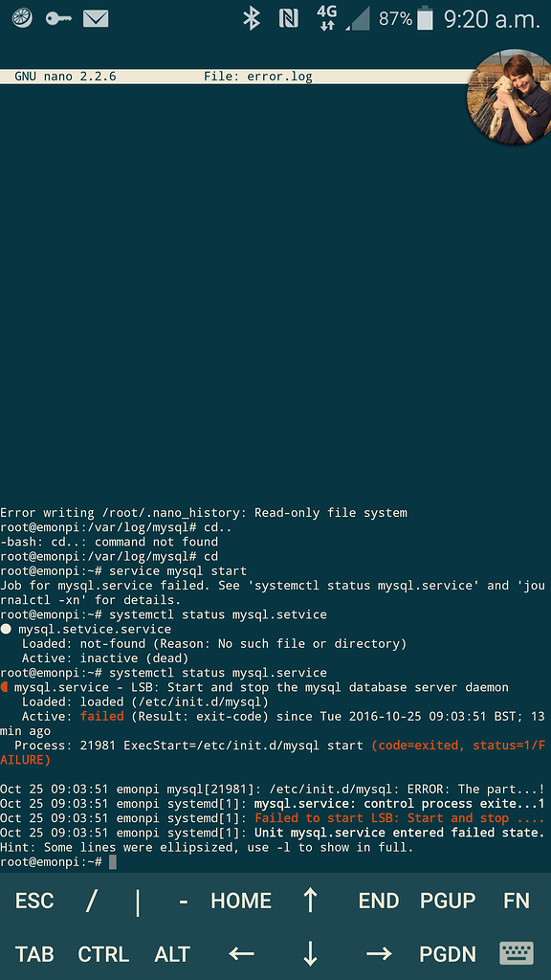The image size is (551, 980).
Task: Tap the floating profile picture bubble
Action: pos(510,97)
